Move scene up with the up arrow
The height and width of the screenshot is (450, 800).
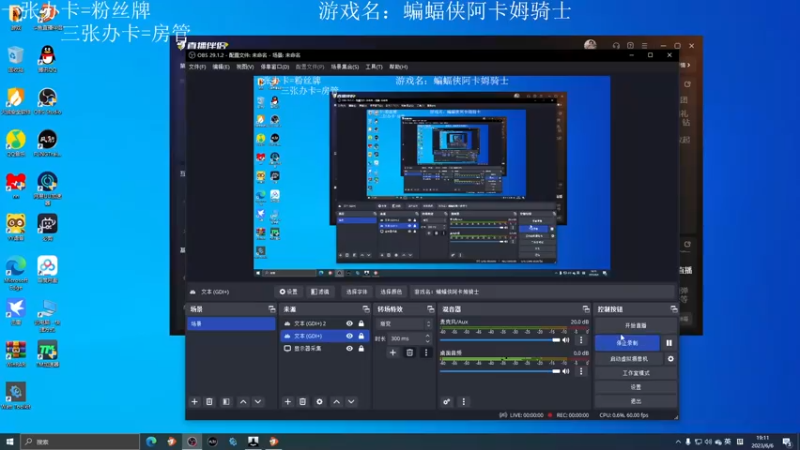[243, 402]
